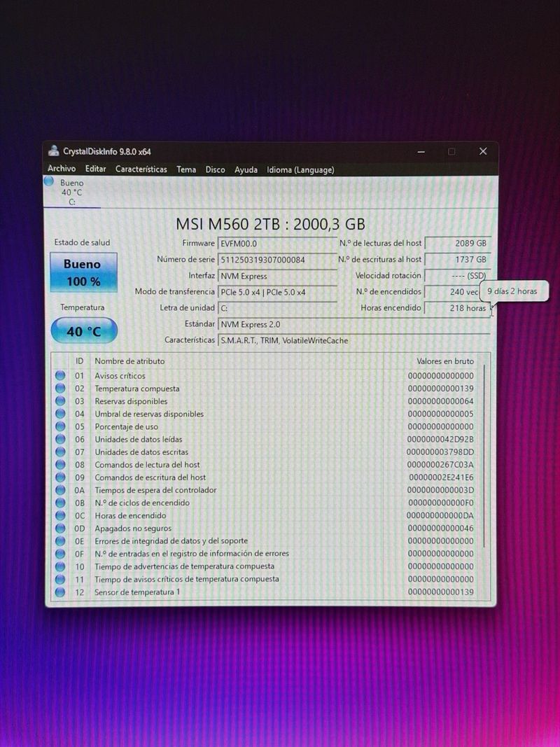Click status circle of Tiempo de advertencias row
This screenshot has height=747, width=560.
coord(60,566)
